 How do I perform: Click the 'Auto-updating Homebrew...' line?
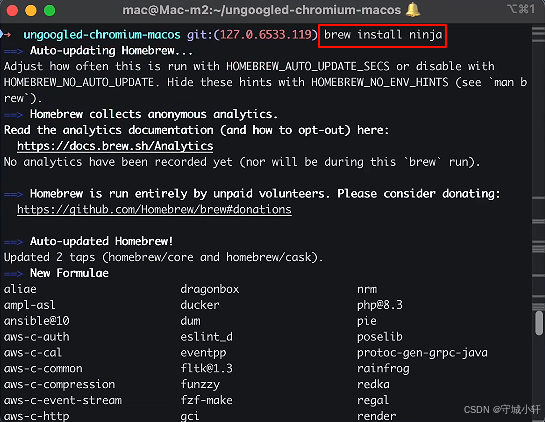(111, 51)
